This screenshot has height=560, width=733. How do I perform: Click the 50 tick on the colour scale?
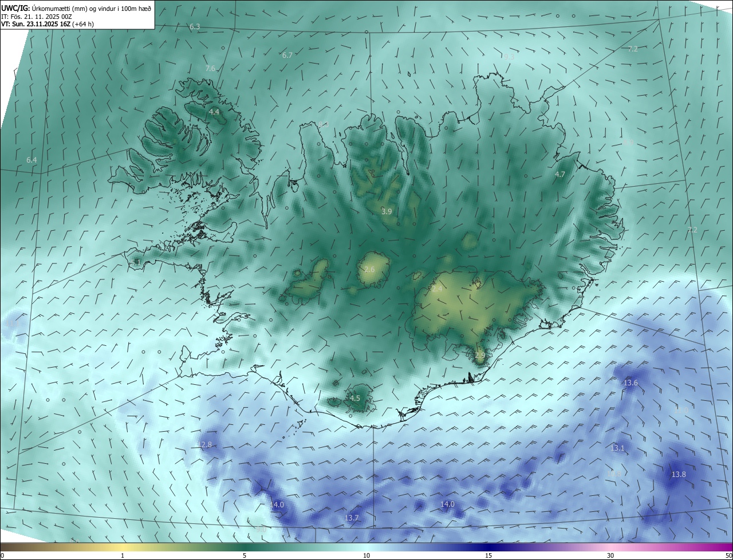728,555
